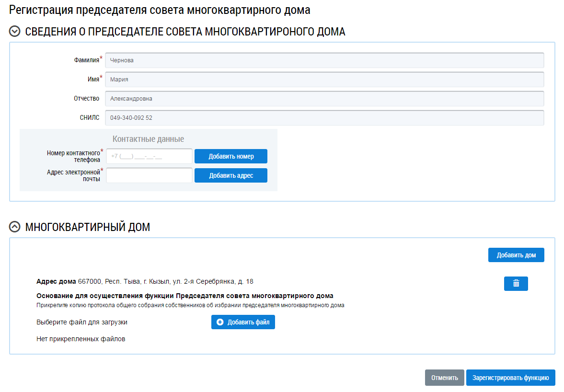Click the Добавить дом button
564x392 pixels.
click(x=516, y=255)
